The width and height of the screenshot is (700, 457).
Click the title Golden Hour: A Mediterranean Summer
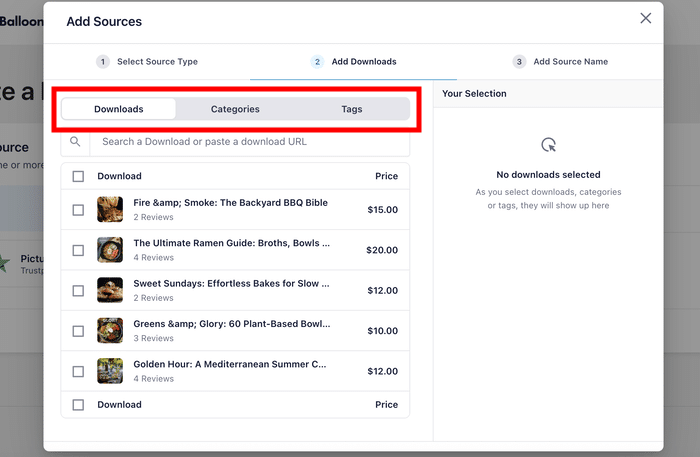pyautogui.click(x=229, y=364)
